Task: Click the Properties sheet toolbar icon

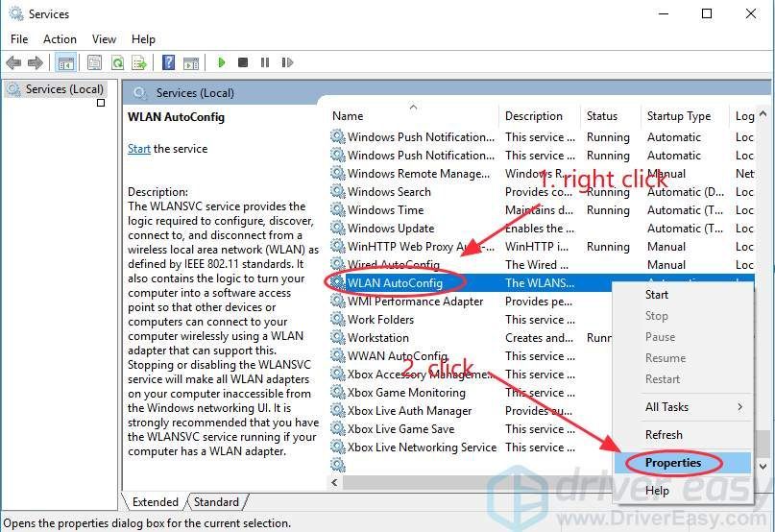Action: (x=94, y=62)
